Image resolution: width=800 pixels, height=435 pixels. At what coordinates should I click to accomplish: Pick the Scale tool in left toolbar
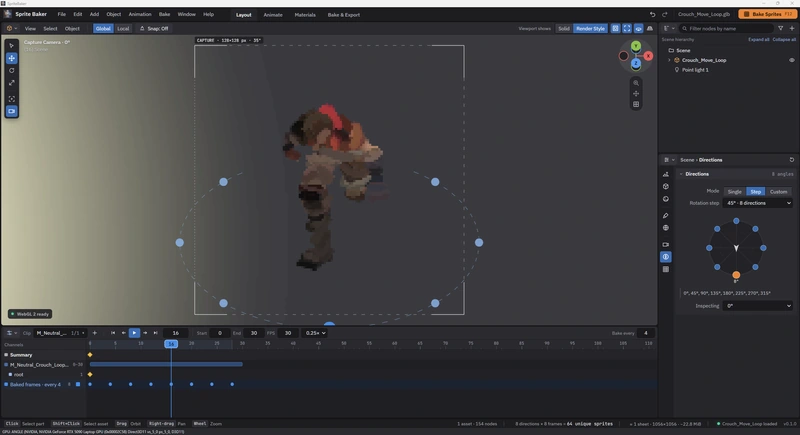(11, 83)
